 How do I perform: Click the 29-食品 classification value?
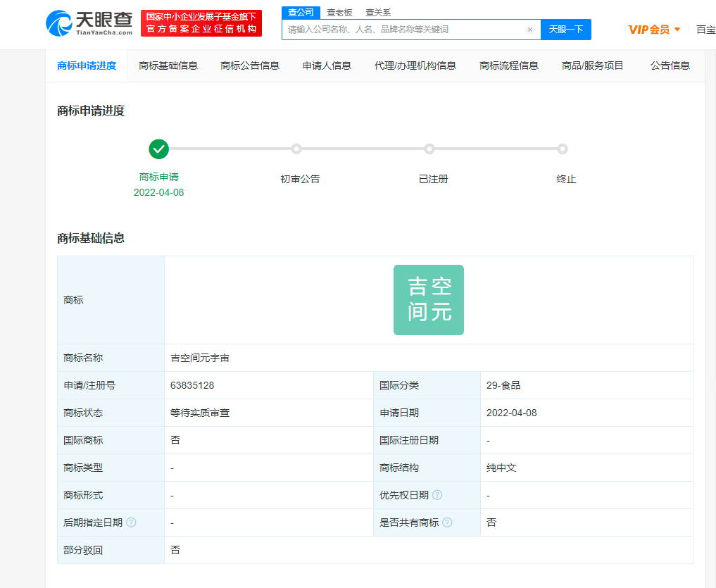(503, 385)
